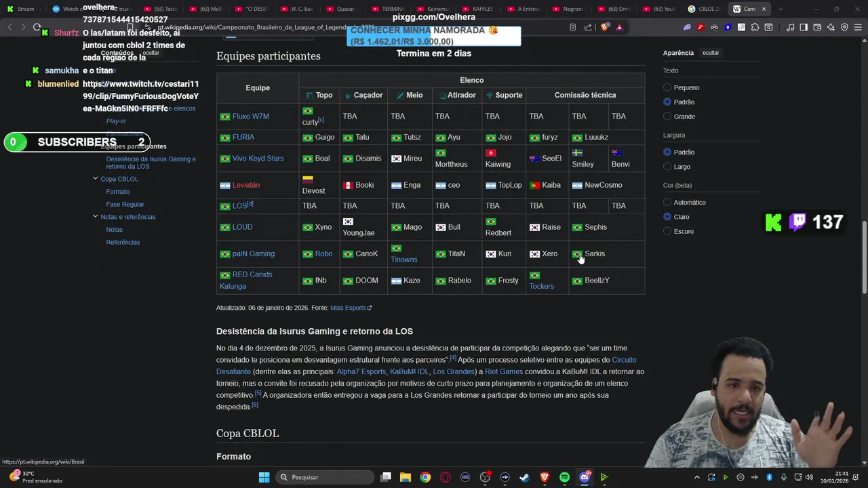
Task: Open the paiN Gaming team link
Action: point(253,253)
